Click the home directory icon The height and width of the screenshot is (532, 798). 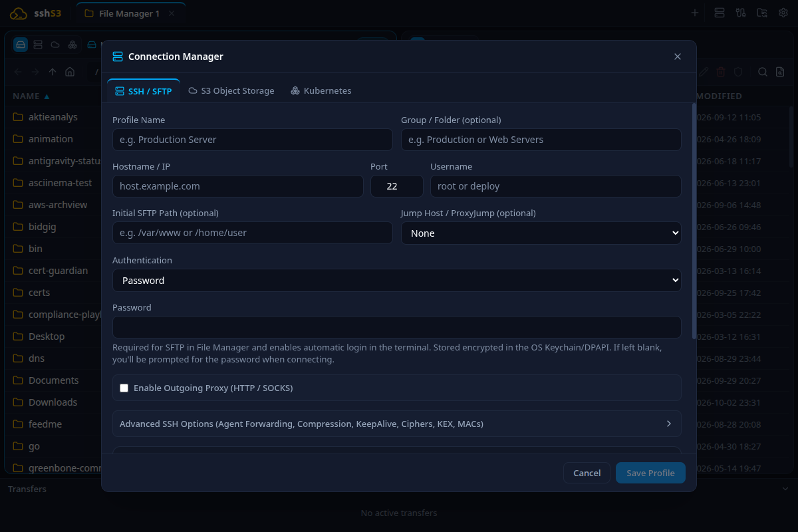click(70, 72)
